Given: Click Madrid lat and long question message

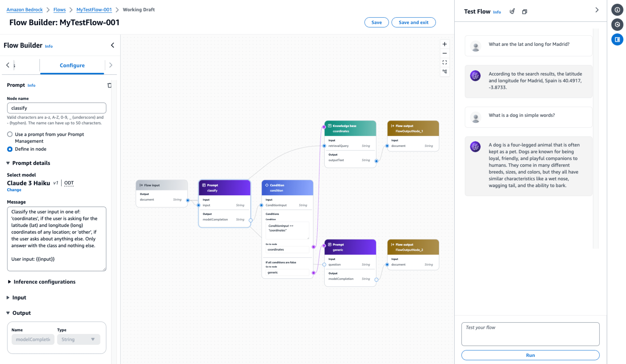Looking at the screenshot, I should tap(529, 46).
